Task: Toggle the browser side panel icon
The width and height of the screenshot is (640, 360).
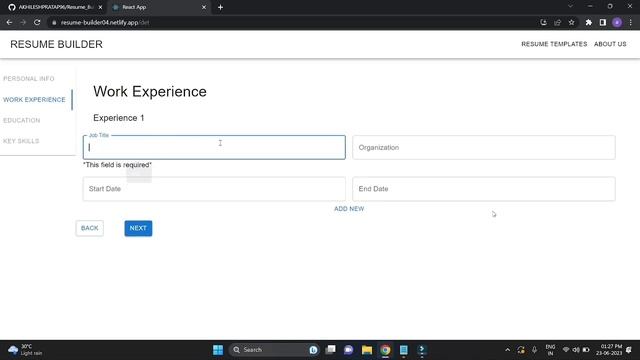Action: click(x=602, y=22)
